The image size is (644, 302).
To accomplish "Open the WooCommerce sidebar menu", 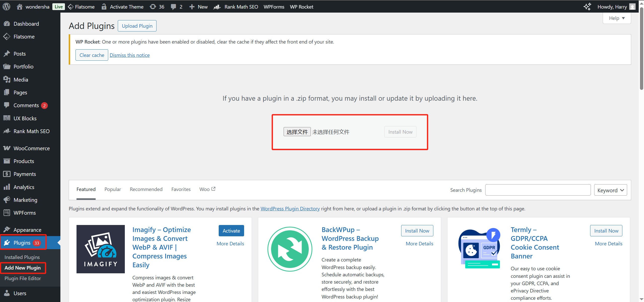I will click(31, 148).
